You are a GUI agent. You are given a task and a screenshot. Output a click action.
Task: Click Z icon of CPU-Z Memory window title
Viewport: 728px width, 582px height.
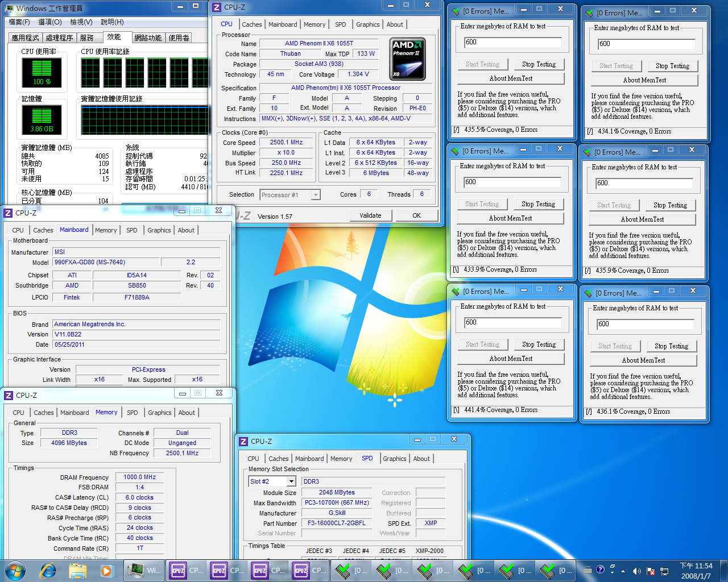9,395
